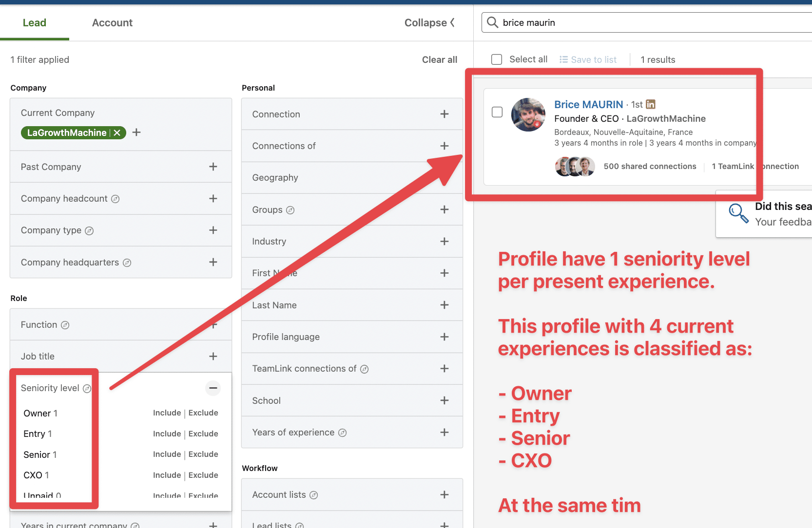
Task: Open the LinkedIn badge next to Brice MAURIN
Action: [651, 104]
